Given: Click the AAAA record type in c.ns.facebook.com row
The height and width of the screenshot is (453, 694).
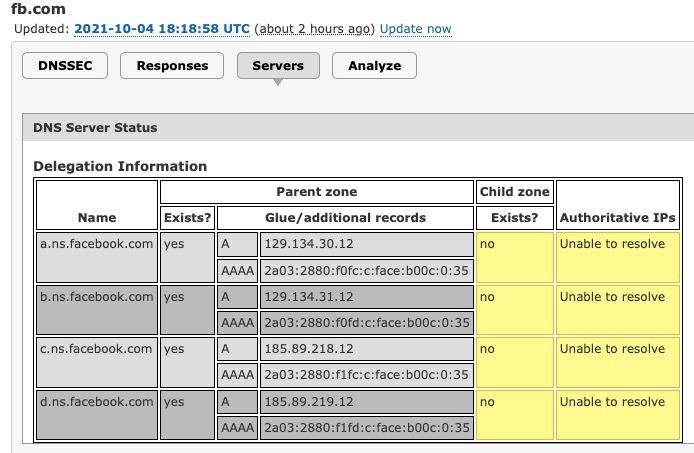Looking at the screenshot, I should (x=237, y=375).
